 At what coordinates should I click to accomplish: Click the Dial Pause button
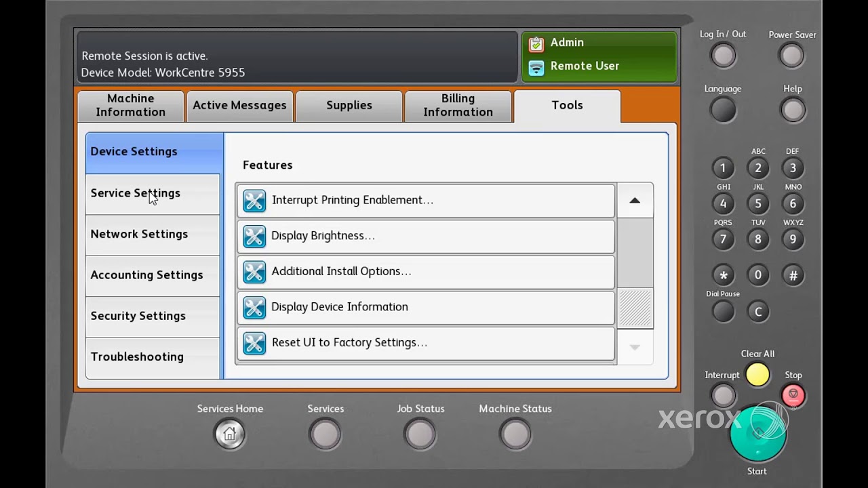coord(723,312)
